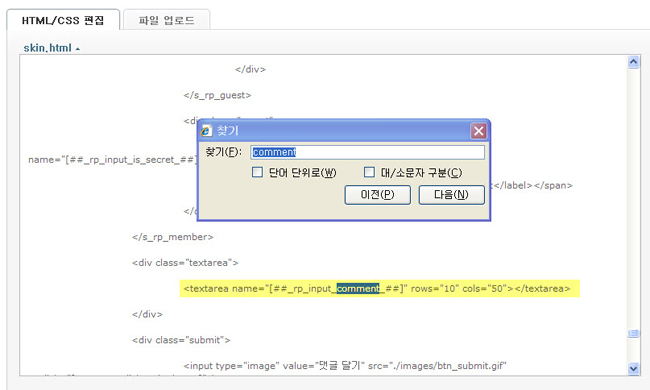This screenshot has width=650, height=390.
Task: Click the 이전(P) previous button
Action: [x=377, y=195]
